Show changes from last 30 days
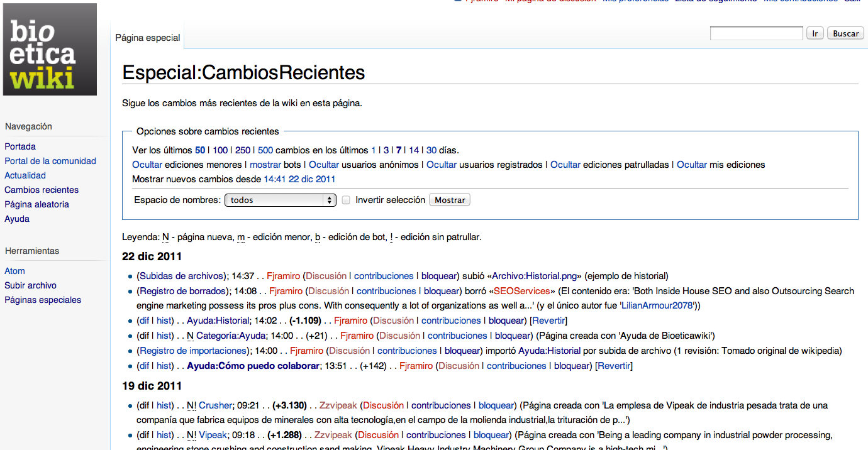This screenshot has height=450, width=868. 431,150
